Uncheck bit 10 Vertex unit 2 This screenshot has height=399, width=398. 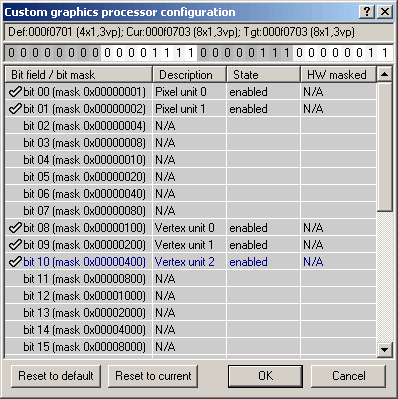pyautogui.click(x=15, y=262)
